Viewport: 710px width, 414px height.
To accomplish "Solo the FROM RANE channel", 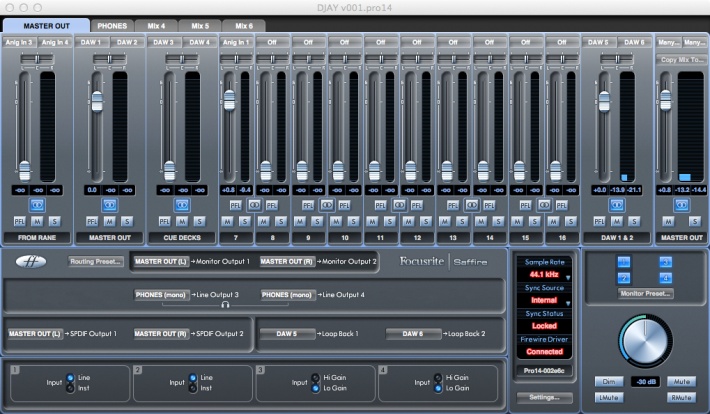I will coord(54,220).
